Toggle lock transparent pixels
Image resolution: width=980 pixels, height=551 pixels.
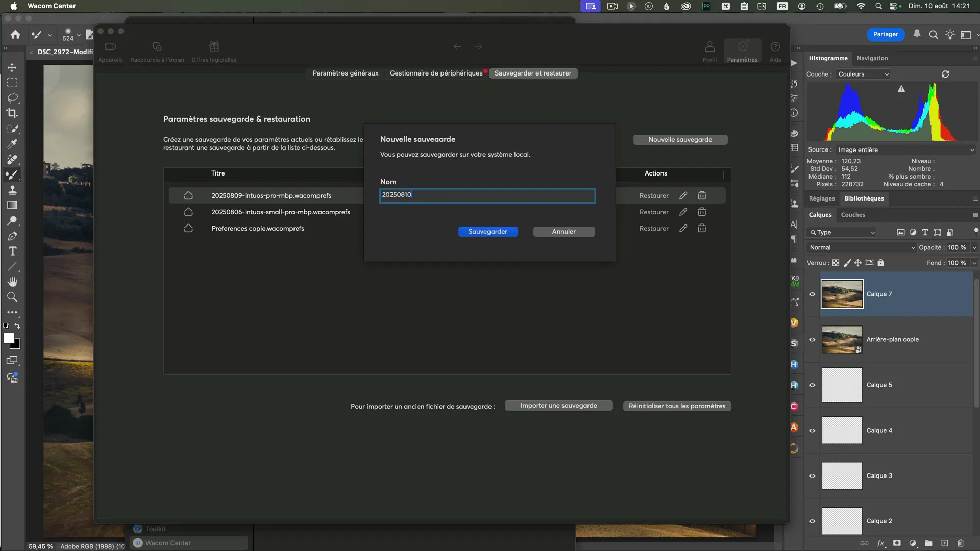(836, 263)
